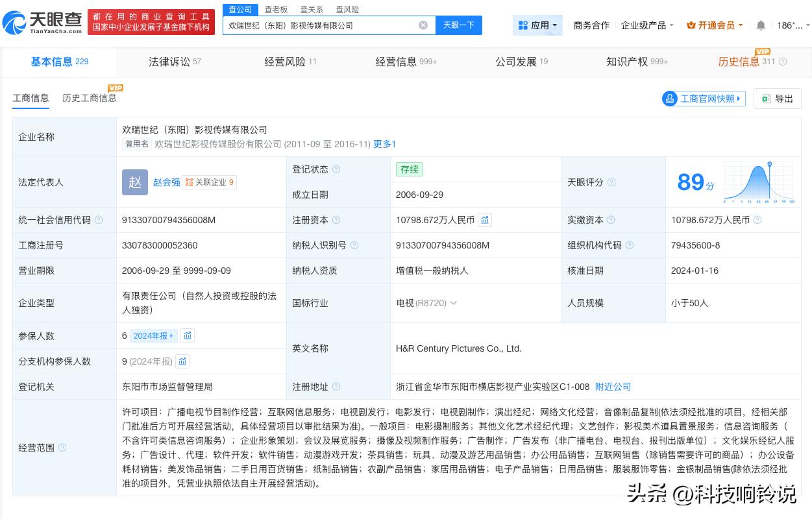This screenshot has width=812, height=519.
Task: Click the 天眼一下 search button
Action: 458,25
